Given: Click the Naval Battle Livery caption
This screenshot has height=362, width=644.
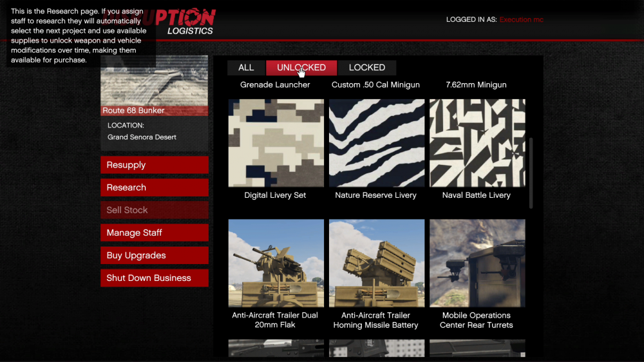Looking at the screenshot, I should tap(477, 195).
